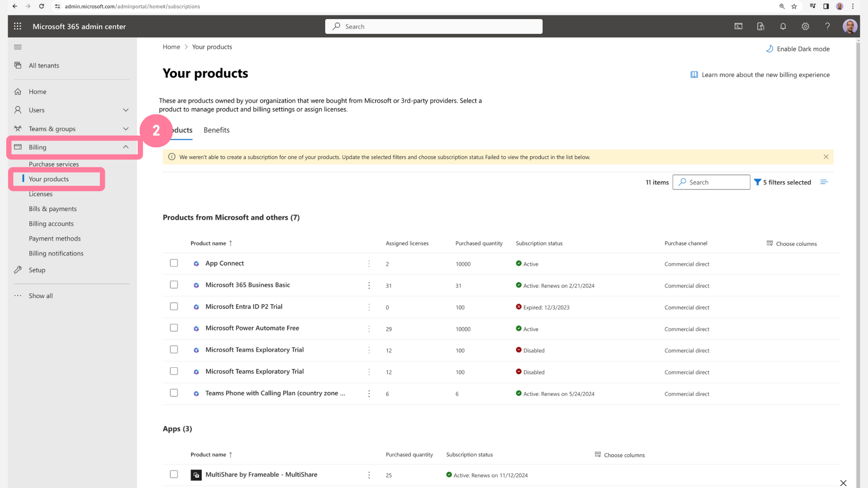Image resolution: width=868 pixels, height=488 pixels.
Task: Click the Home breadcrumb link
Action: tap(171, 47)
